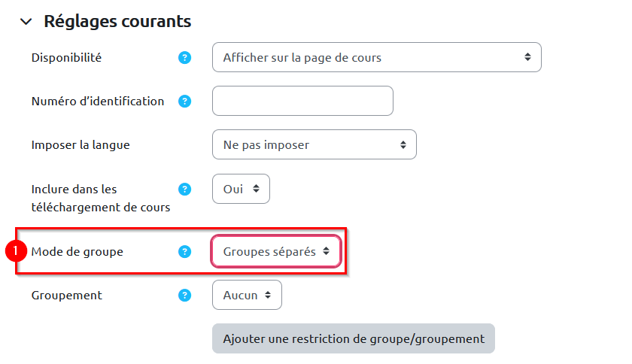
Task: Click the Réglages courants section heading
Action: coord(117,22)
